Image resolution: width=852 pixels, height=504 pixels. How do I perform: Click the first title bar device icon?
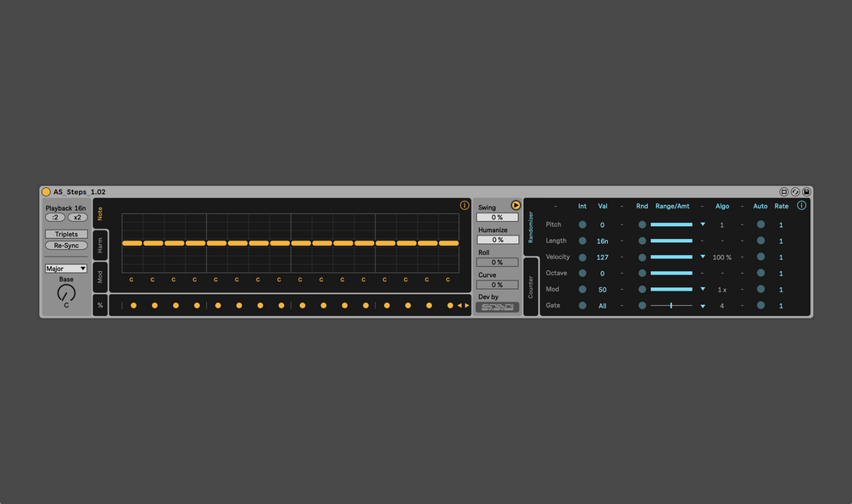(x=783, y=191)
